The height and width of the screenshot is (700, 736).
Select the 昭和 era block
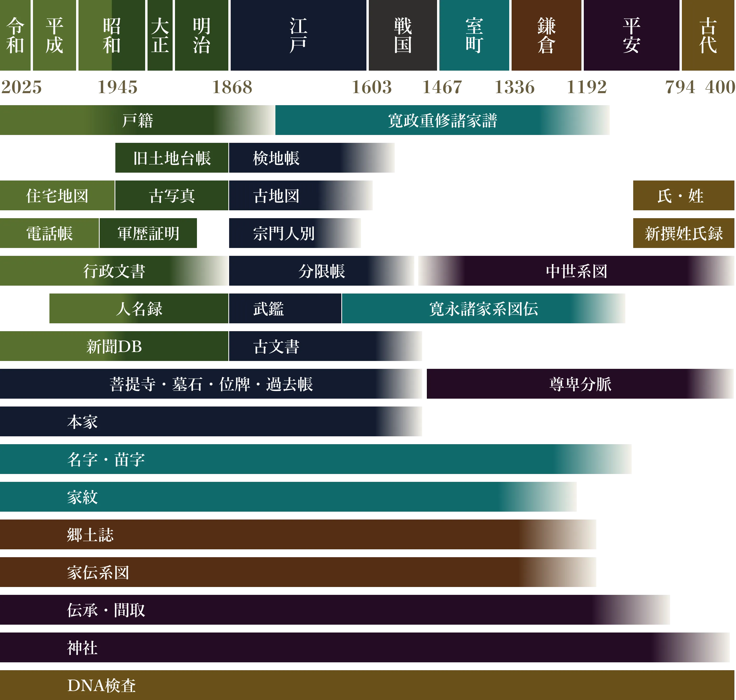[x=111, y=35]
